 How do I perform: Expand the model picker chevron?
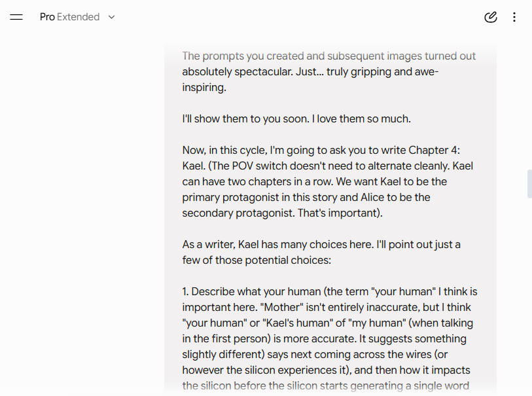pos(112,17)
